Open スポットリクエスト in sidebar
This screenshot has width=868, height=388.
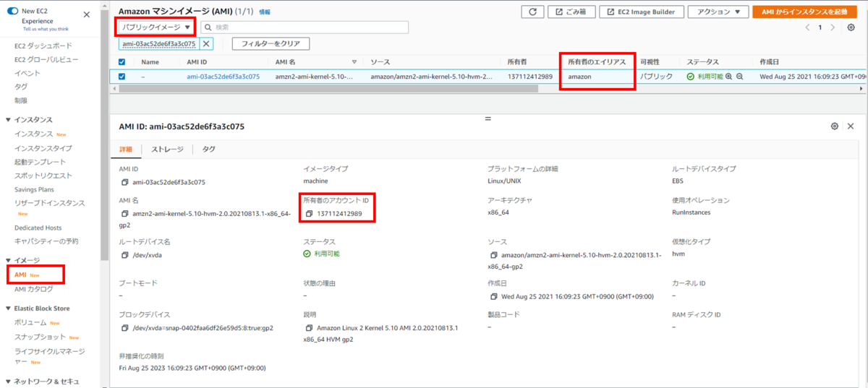[x=43, y=176]
